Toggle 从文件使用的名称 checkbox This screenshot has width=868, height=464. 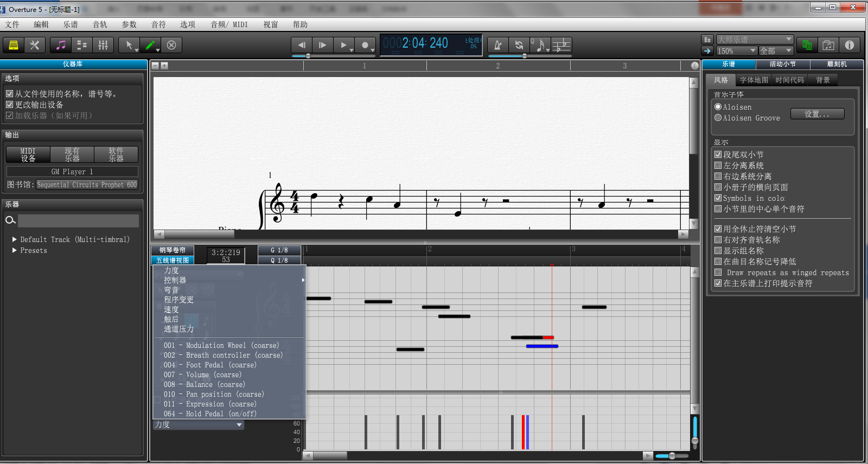(x=9, y=93)
